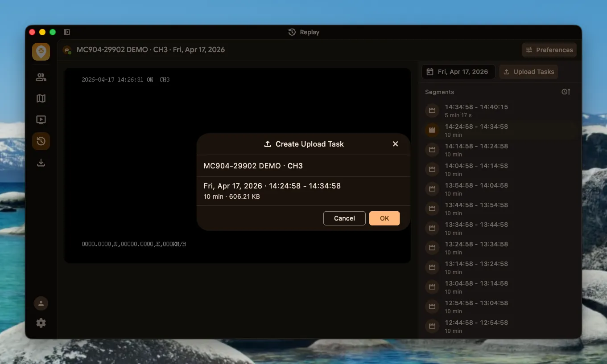Click dialog device name MC904-29902 DEMO · CH3

(253, 166)
